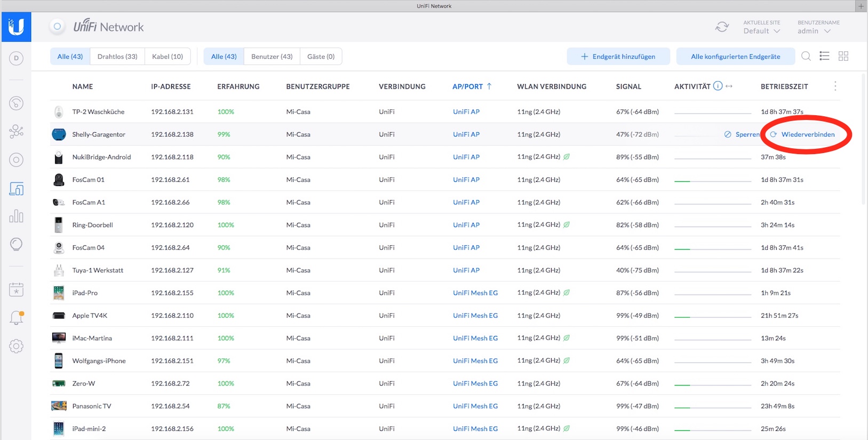The width and height of the screenshot is (868, 440).
Task: Open the Alerts bell icon
Action: pos(16,318)
